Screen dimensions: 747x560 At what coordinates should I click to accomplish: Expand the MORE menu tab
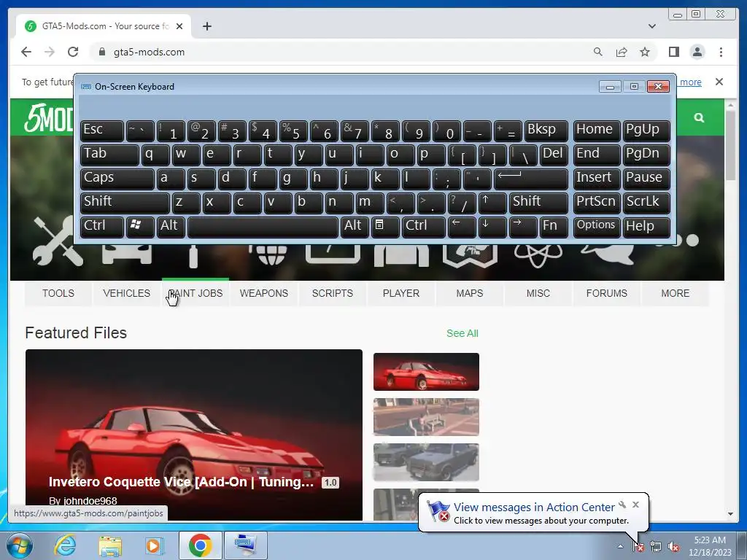click(675, 293)
